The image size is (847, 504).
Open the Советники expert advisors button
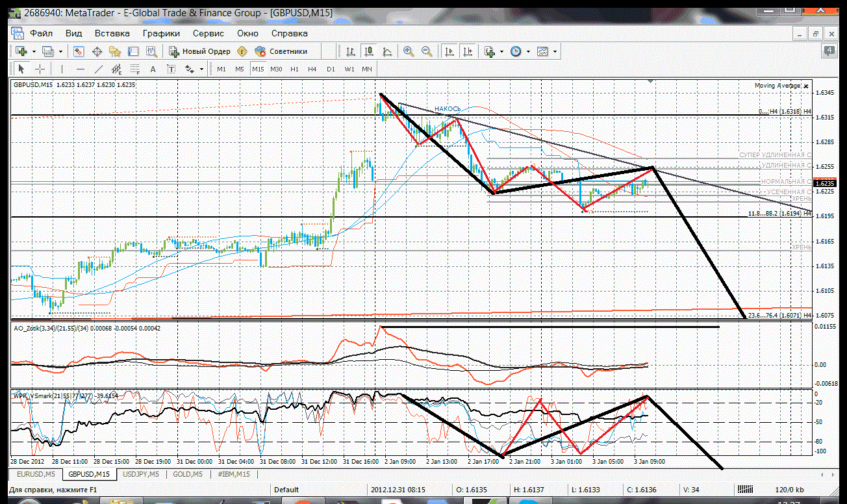281,51
